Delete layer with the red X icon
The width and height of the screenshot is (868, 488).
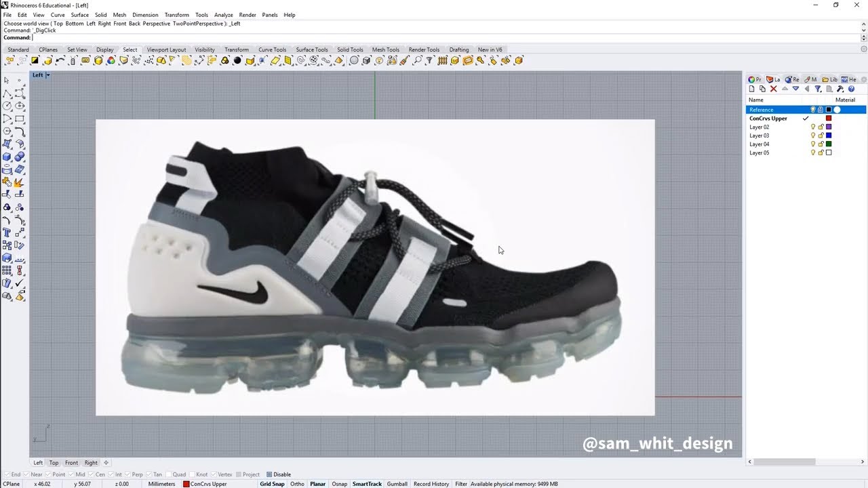[773, 89]
